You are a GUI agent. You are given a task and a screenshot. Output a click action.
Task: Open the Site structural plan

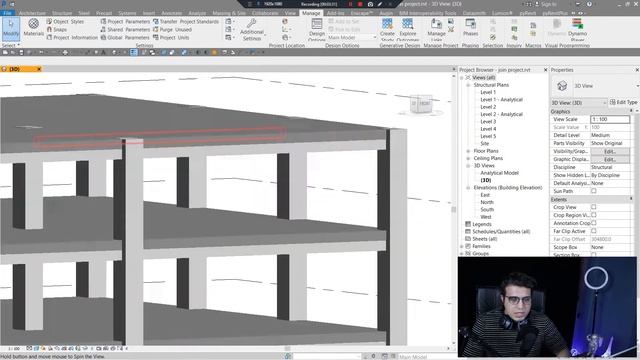click(484, 144)
